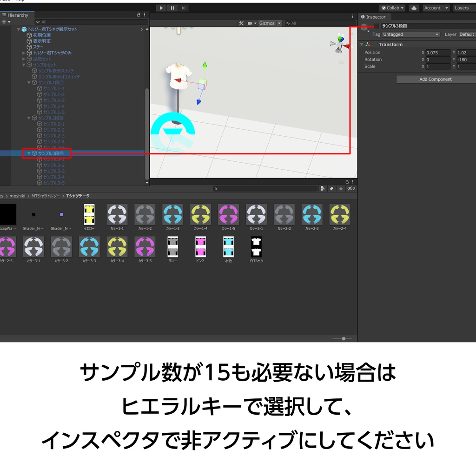Click Search by Type icon in Project
This screenshot has height=476, width=476.
323,189
